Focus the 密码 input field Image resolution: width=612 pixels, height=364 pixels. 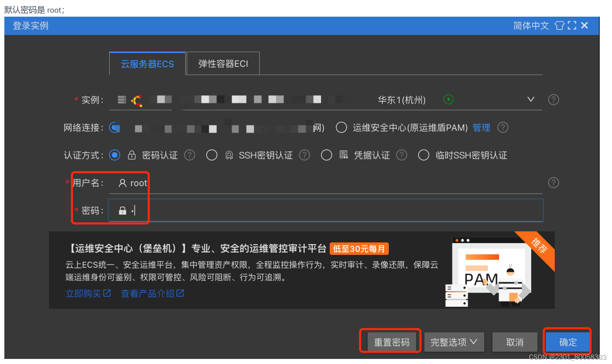326,210
